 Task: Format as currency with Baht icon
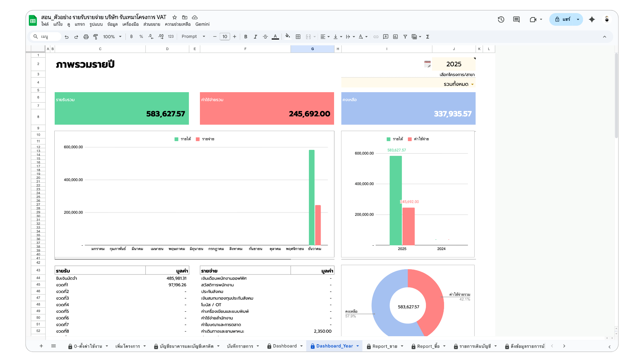pos(131,37)
